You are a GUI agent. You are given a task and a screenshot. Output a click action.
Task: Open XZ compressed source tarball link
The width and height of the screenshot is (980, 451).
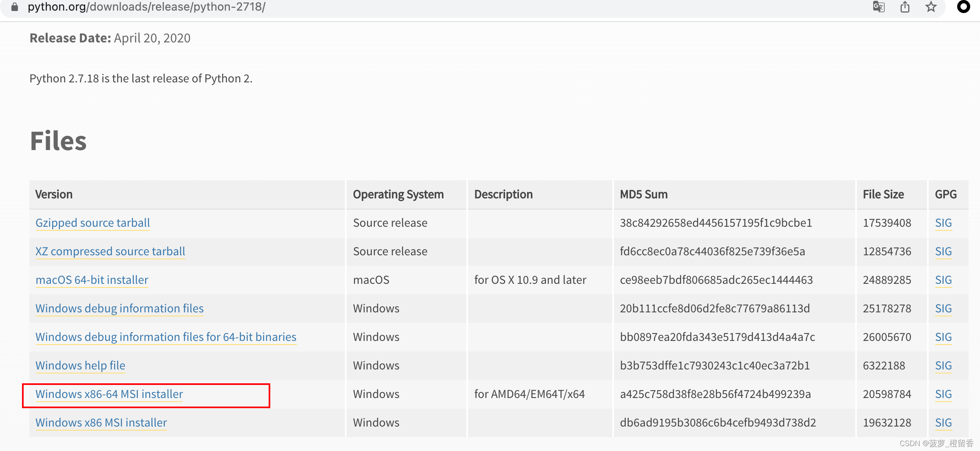[x=110, y=252]
